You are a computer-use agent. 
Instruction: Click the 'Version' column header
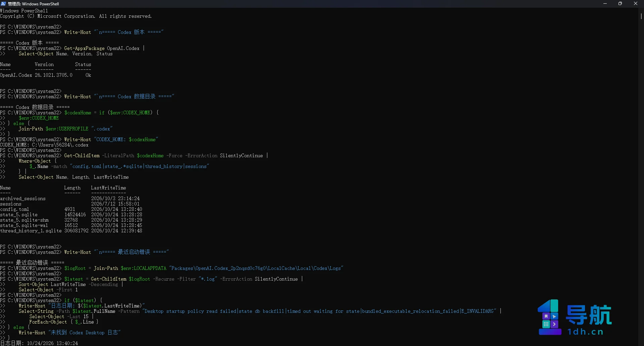[44, 64]
